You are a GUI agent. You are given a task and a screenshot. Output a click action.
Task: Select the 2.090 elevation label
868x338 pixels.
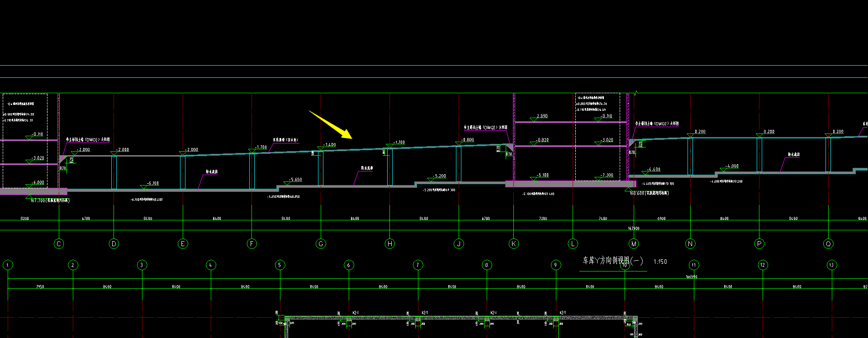tap(542, 116)
